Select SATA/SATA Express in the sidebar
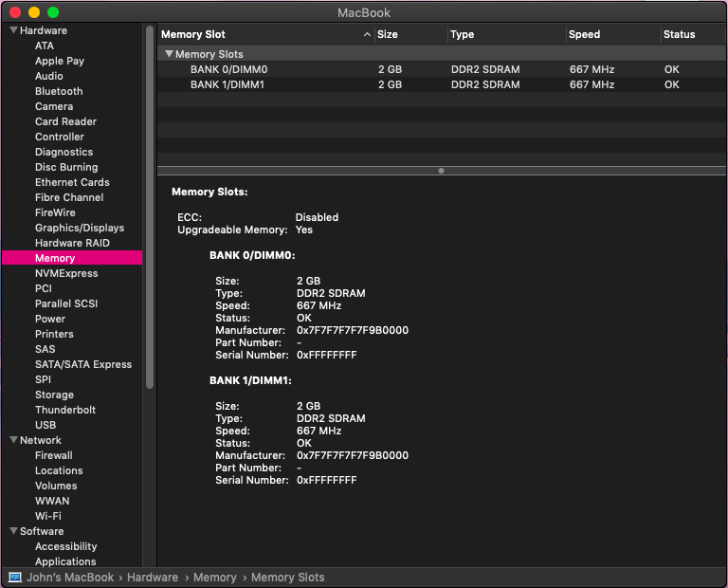The width and height of the screenshot is (728, 588). [x=83, y=364]
